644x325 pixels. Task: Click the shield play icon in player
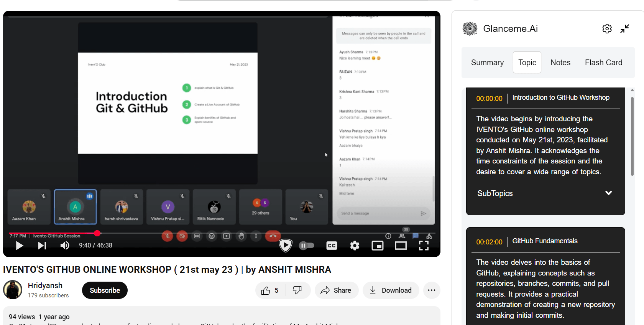pyautogui.click(x=286, y=245)
